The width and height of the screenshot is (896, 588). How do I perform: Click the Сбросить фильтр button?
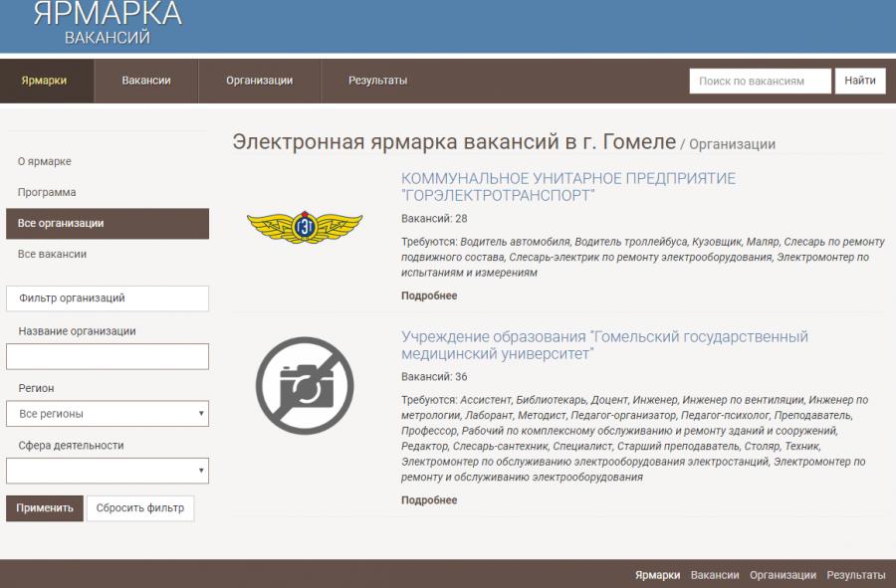pyautogui.click(x=140, y=508)
